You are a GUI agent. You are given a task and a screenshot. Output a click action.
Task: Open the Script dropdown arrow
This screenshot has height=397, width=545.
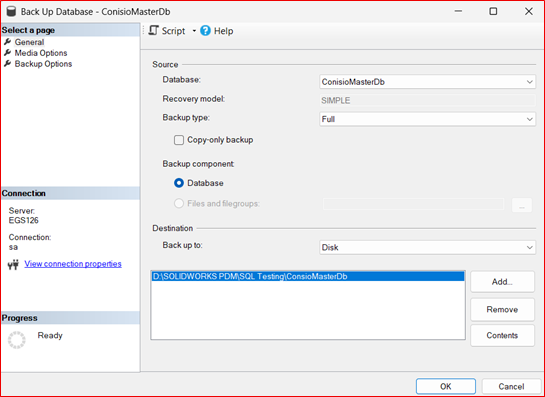tap(194, 31)
